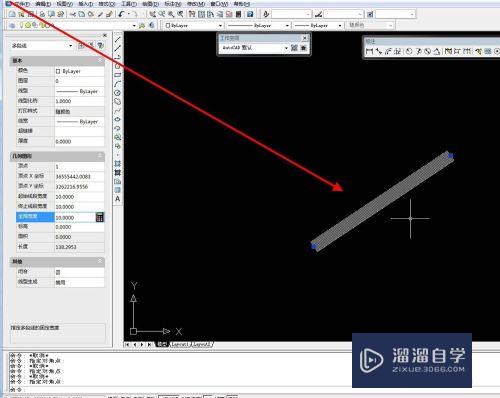This screenshot has height=398, width=500.
Task: Collapse the 几何图形 properties section
Action: pyautogui.click(x=100, y=156)
